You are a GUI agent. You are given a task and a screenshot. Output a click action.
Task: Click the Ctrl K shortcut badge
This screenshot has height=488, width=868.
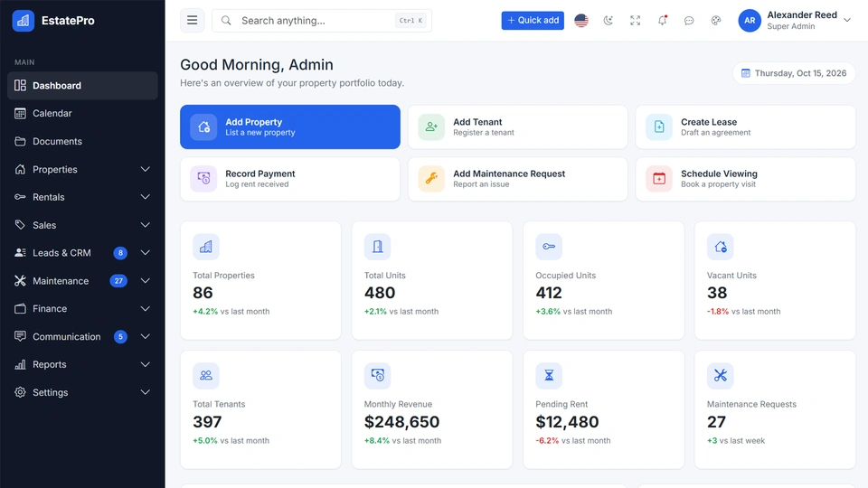pyautogui.click(x=410, y=21)
